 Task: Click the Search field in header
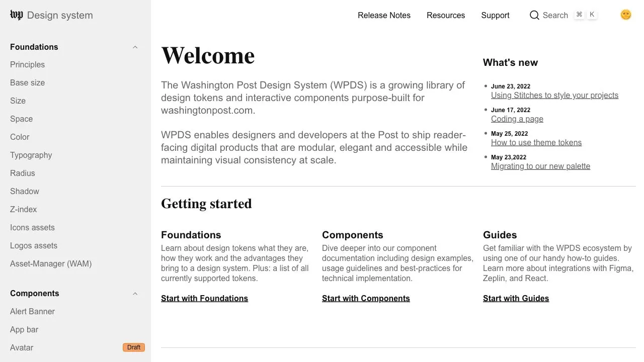[x=555, y=15]
